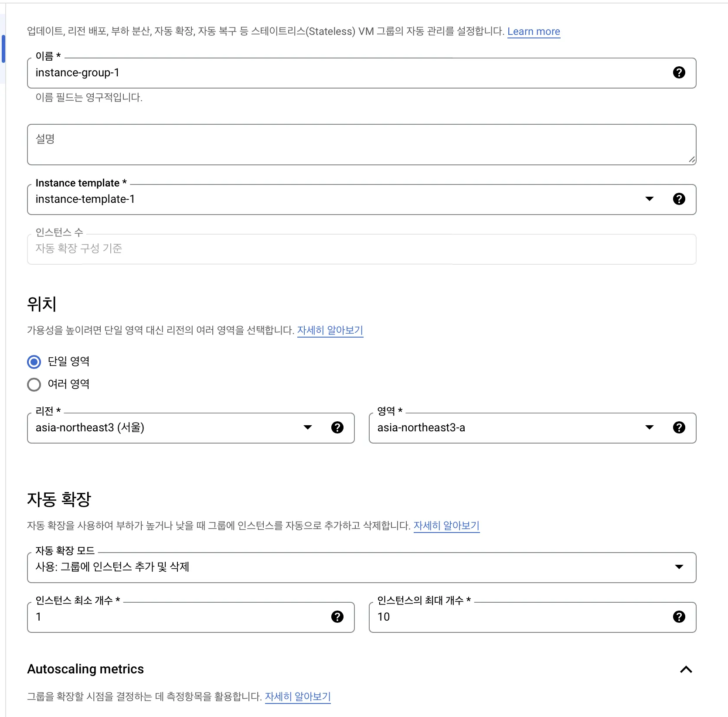Click the 이름 instance-group-1 text field
Viewport: 728px width, 717px height.
point(349,73)
